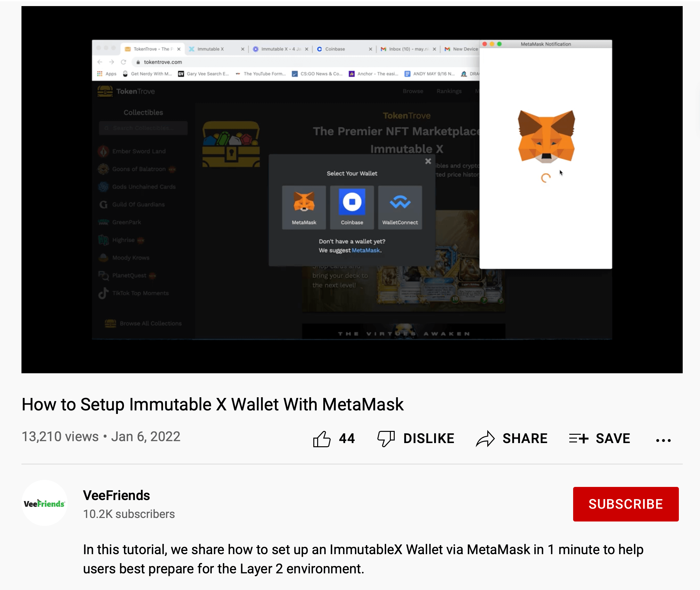Click the MetaMask Notification window title
700x590 pixels.
pyautogui.click(x=546, y=44)
